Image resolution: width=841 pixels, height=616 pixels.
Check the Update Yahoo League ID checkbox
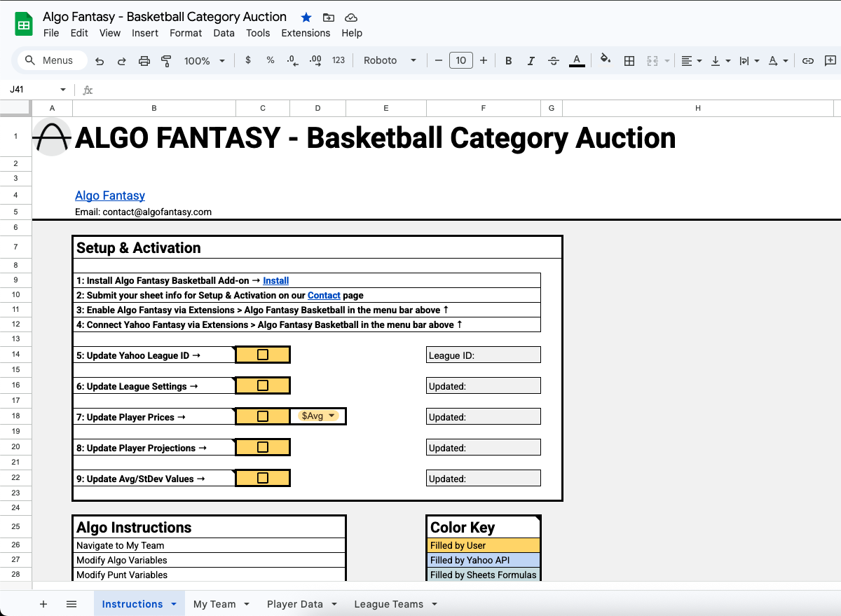(x=263, y=355)
